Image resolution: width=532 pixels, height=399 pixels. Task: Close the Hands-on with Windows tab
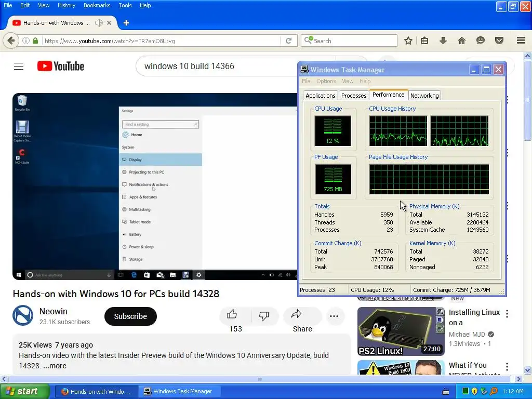[x=109, y=23]
